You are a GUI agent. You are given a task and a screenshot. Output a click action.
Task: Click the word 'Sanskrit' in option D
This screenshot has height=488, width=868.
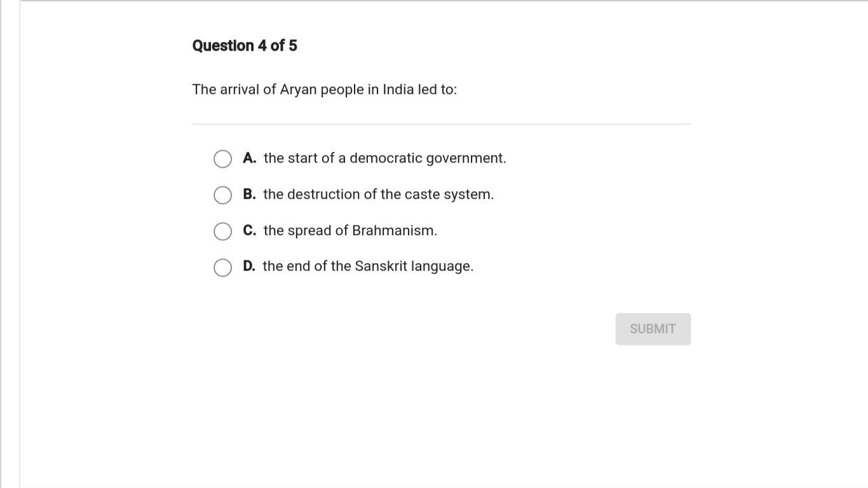(x=381, y=266)
